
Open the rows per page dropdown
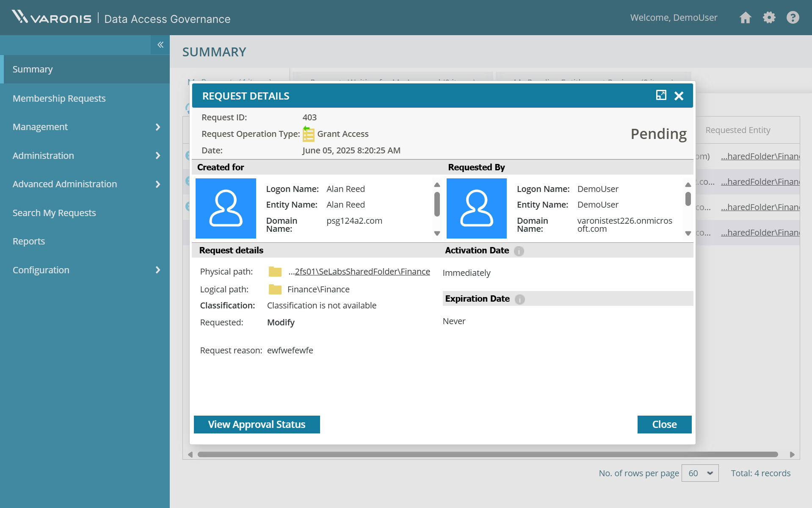(700, 473)
